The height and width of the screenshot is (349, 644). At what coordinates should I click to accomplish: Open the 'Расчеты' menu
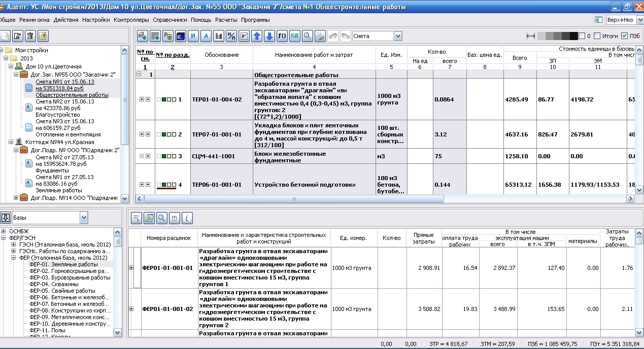point(226,20)
